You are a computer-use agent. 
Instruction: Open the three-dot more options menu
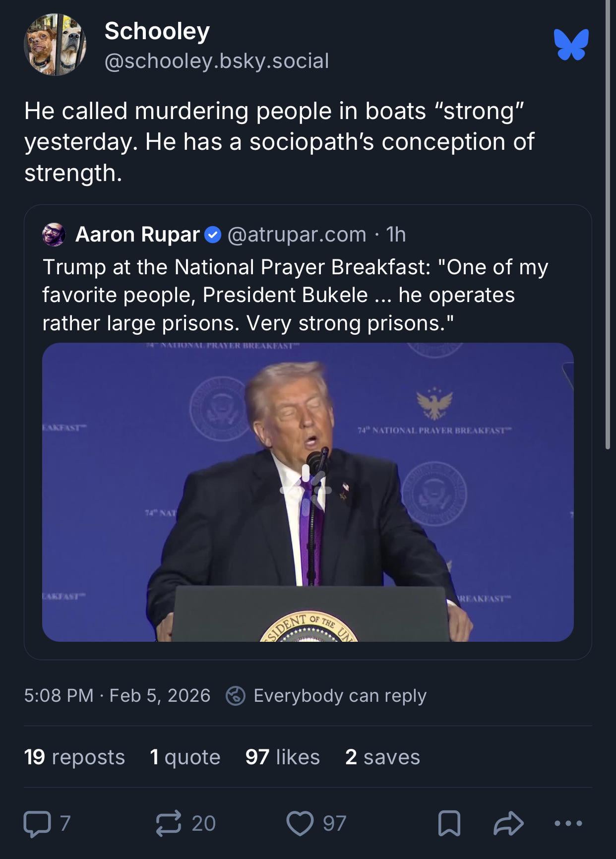pos(568,824)
